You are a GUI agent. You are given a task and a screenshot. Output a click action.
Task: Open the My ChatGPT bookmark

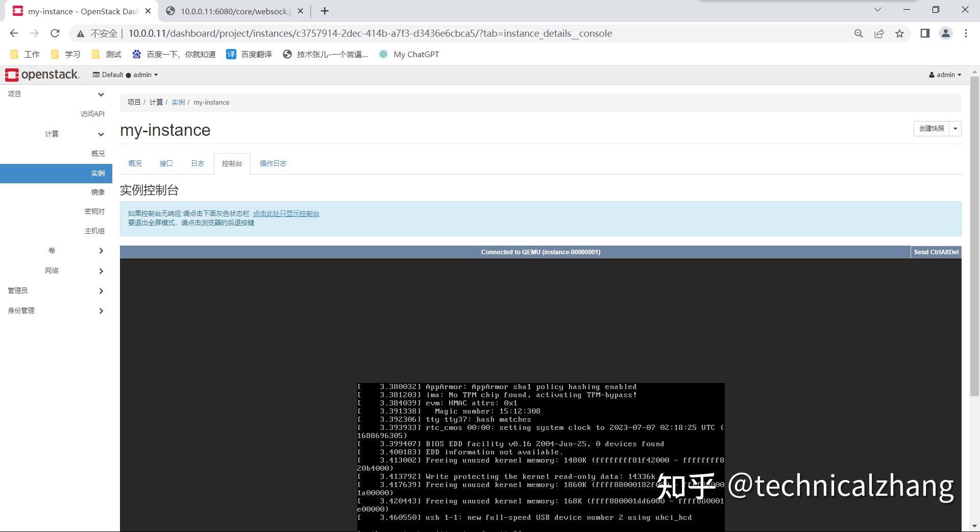click(408, 54)
